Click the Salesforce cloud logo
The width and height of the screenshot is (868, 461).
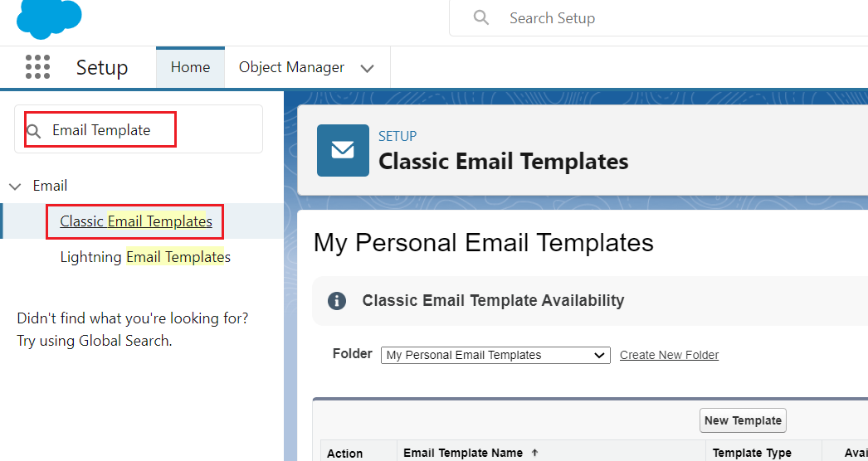pos(49,18)
